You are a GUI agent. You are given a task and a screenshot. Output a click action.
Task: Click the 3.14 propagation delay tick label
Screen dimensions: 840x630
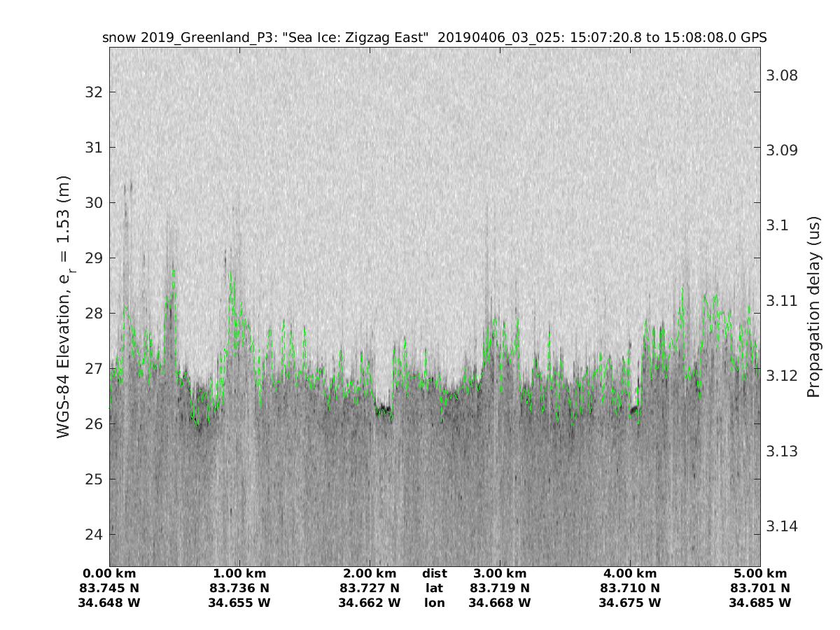coord(784,526)
